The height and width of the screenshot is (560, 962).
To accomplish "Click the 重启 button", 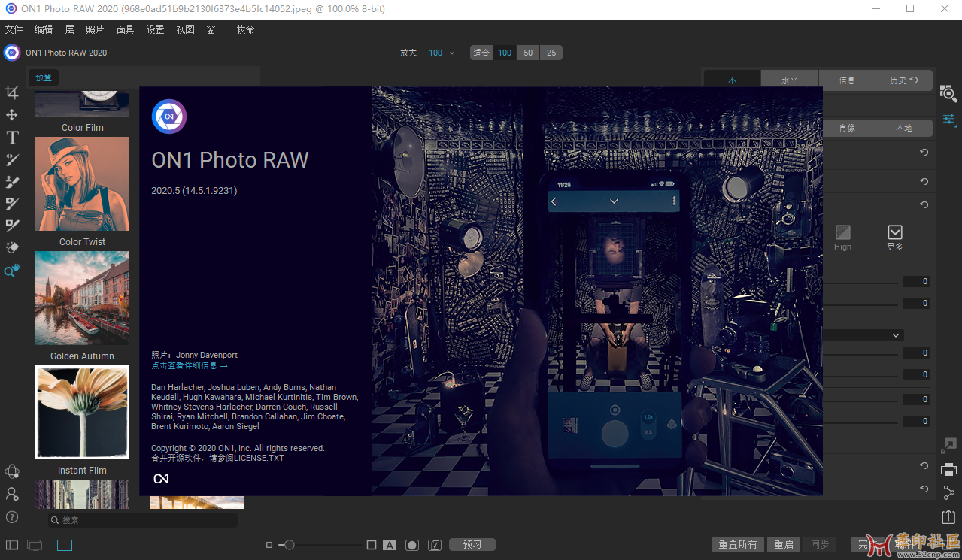I will 784,545.
